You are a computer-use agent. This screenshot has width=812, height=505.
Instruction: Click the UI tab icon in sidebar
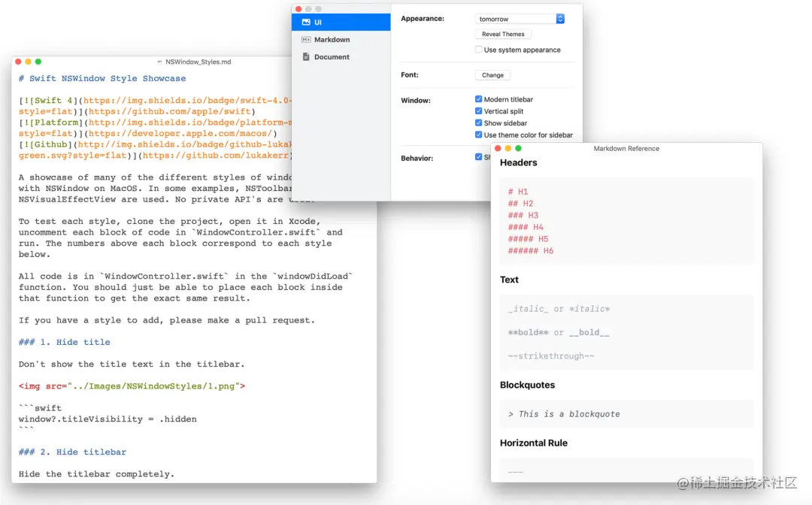(306, 23)
